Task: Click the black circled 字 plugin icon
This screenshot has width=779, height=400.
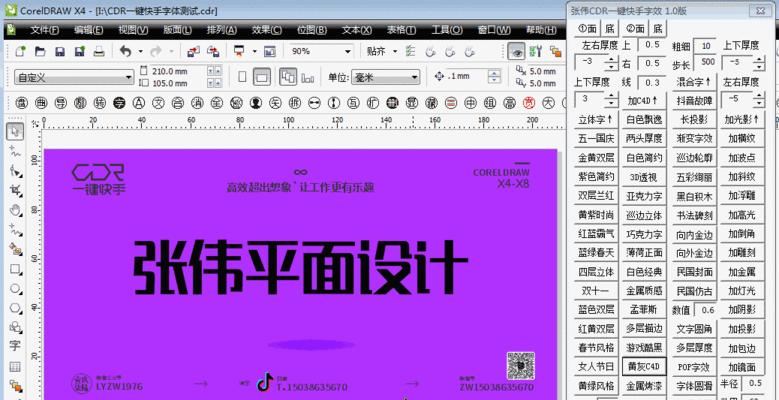Action: (x=119, y=103)
